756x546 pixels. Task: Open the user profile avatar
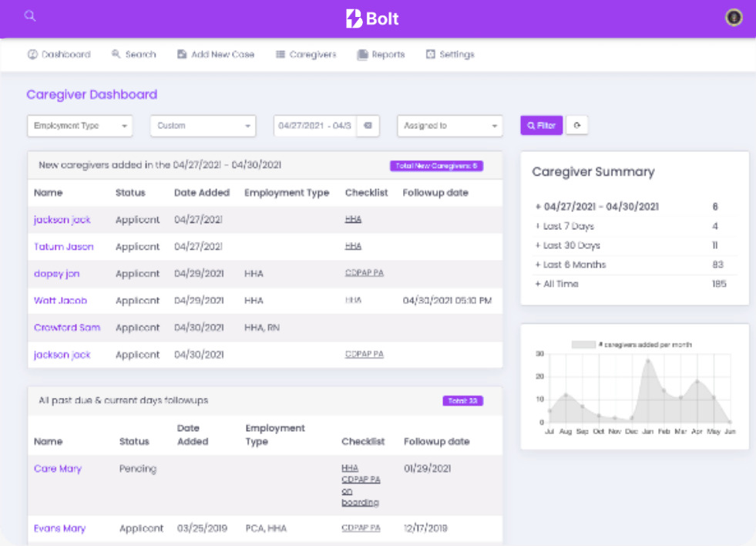point(734,18)
